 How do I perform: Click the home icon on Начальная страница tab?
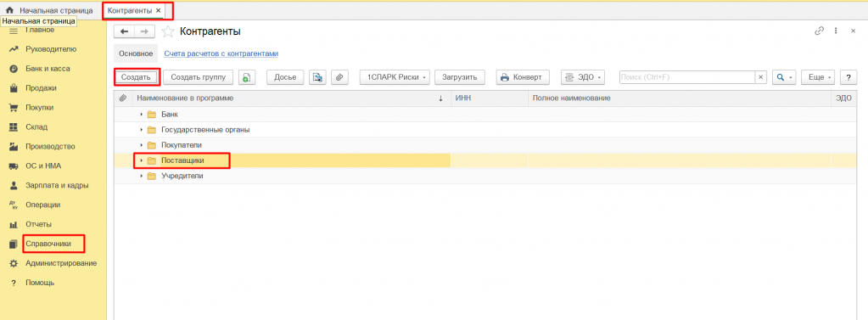[9, 10]
